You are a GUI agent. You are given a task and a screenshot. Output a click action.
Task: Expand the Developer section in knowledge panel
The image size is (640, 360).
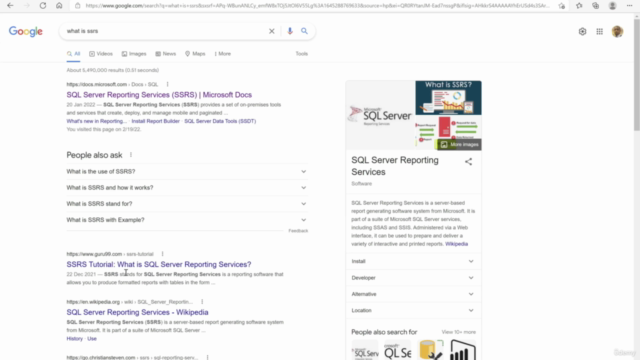coord(413,278)
